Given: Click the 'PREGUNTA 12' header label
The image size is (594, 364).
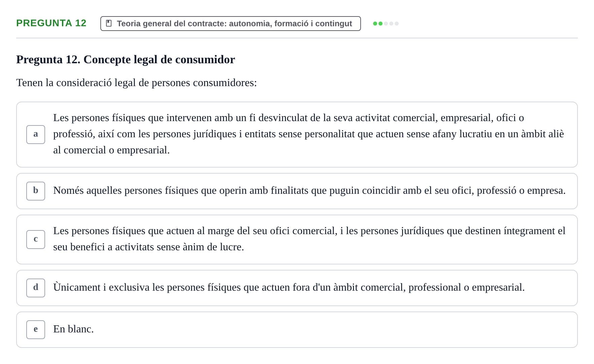Looking at the screenshot, I should (x=51, y=23).
